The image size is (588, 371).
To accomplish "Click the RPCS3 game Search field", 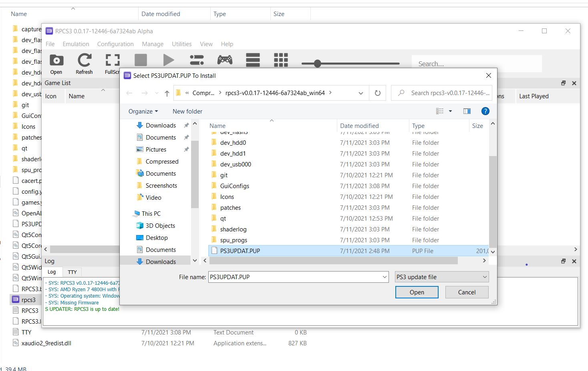I will 477,64.
